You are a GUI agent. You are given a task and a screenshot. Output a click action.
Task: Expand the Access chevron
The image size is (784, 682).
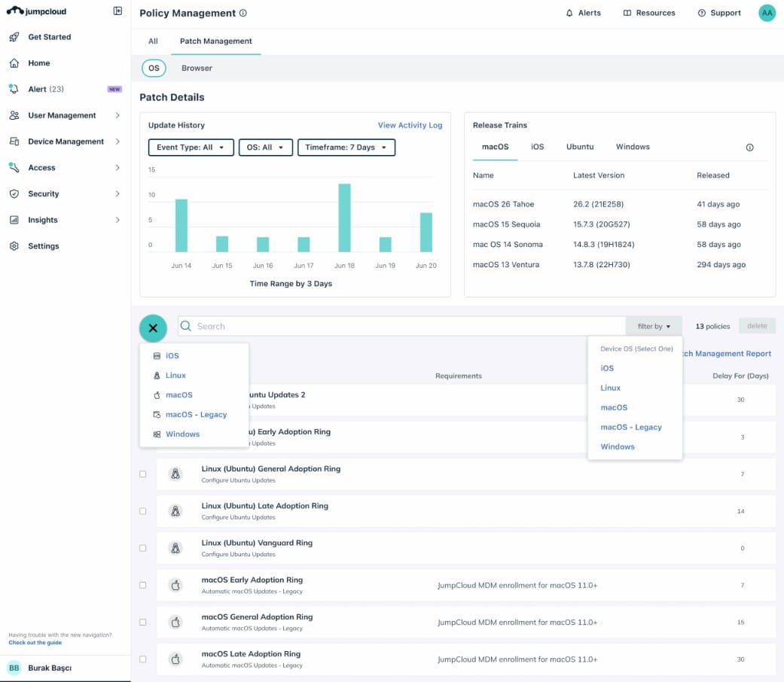tap(117, 167)
